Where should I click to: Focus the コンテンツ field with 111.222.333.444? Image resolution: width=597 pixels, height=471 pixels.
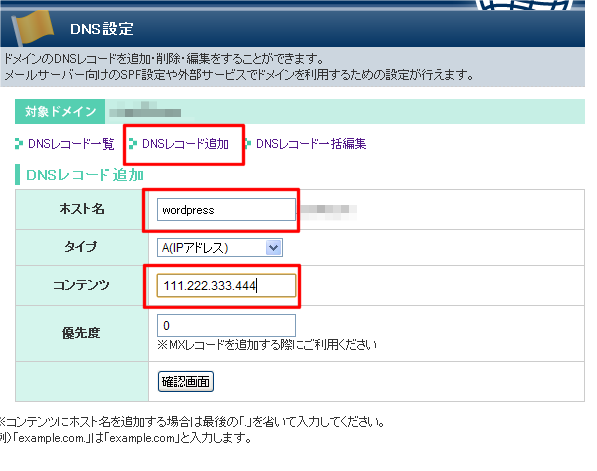pos(226,286)
